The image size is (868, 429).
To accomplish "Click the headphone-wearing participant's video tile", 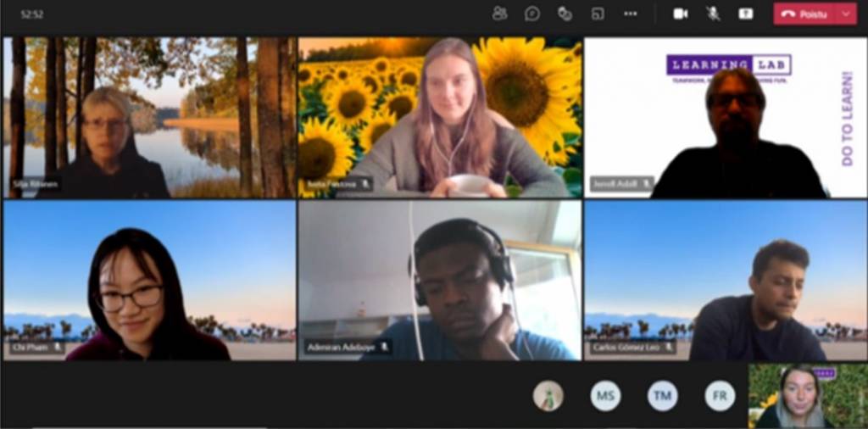I will tap(440, 280).
